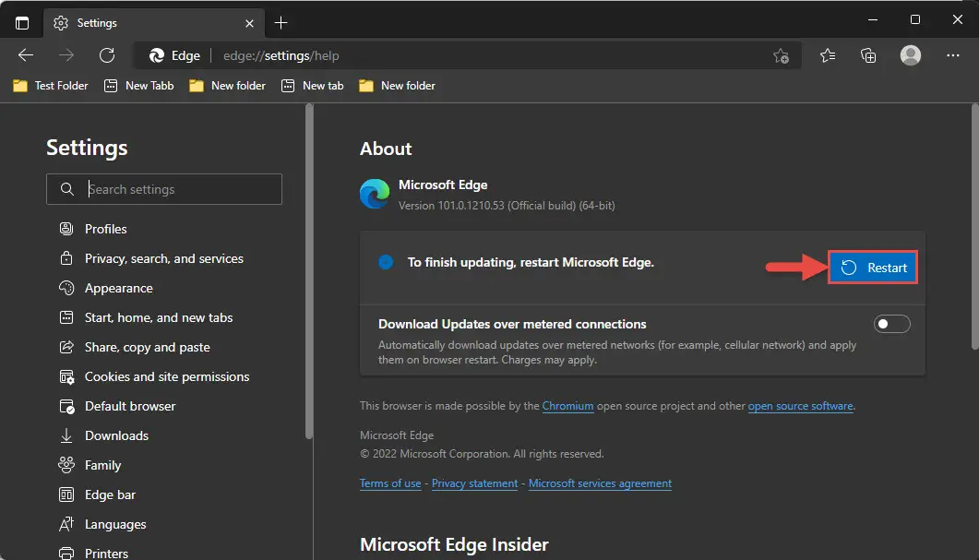
Task: Open a new tab with plus icon
Action: [x=281, y=23]
